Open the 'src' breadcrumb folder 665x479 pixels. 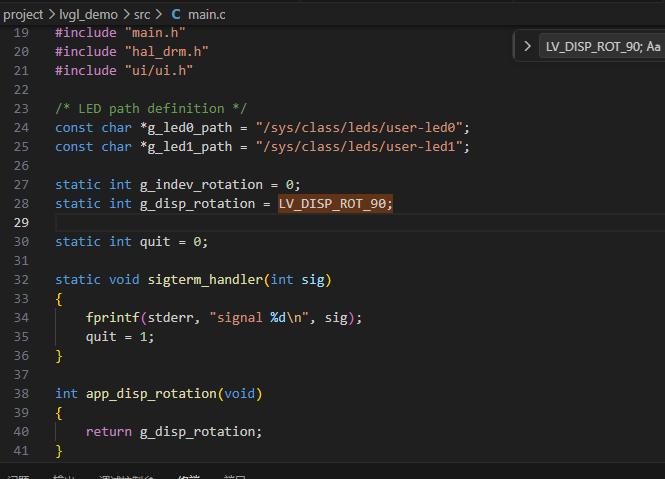point(142,14)
